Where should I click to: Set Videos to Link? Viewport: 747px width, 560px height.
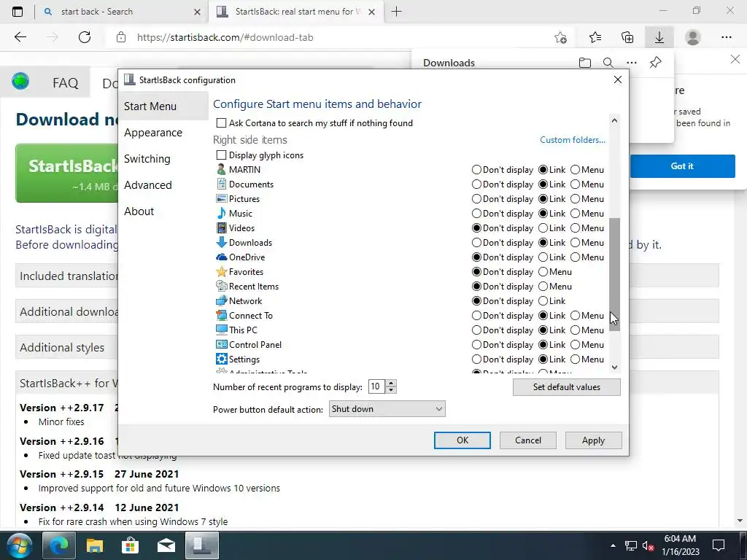pyautogui.click(x=543, y=228)
